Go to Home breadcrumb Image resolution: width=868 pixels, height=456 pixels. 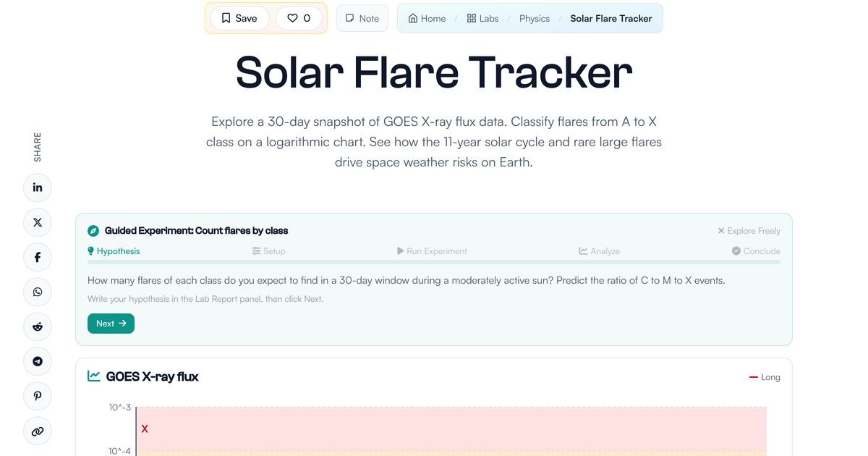click(x=427, y=18)
